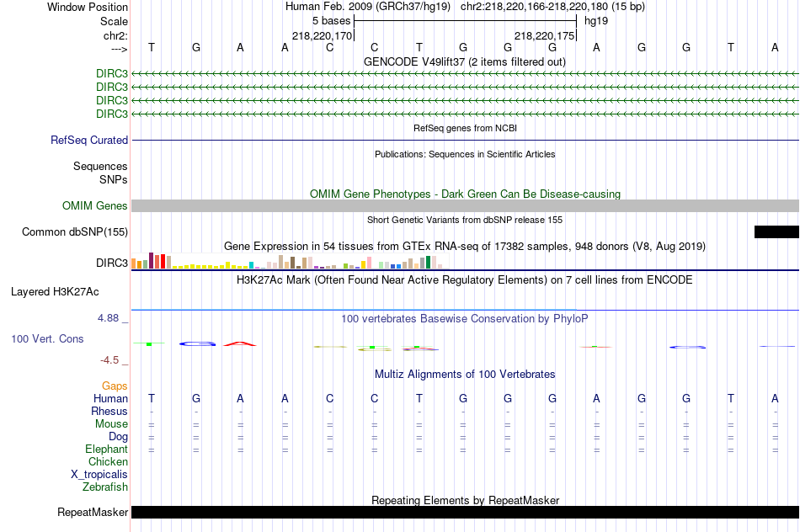Click the 5 bases scale text

(x=332, y=21)
